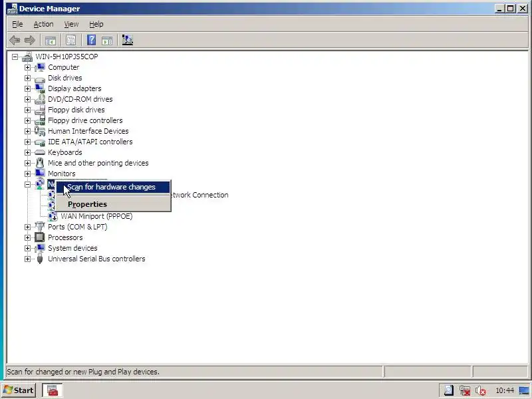
Task: Select the IDE ATA/ATAPI controllers icon
Action: coord(40,142)
